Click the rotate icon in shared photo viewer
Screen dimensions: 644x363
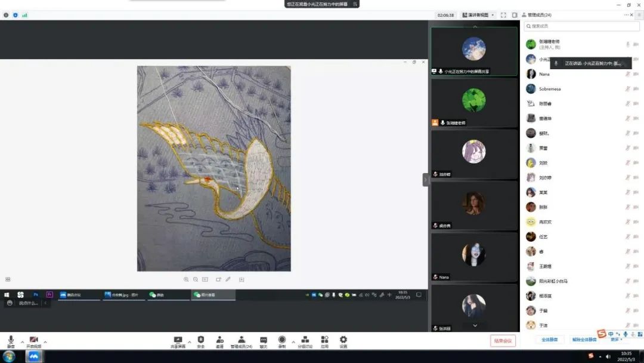point(218,279)
